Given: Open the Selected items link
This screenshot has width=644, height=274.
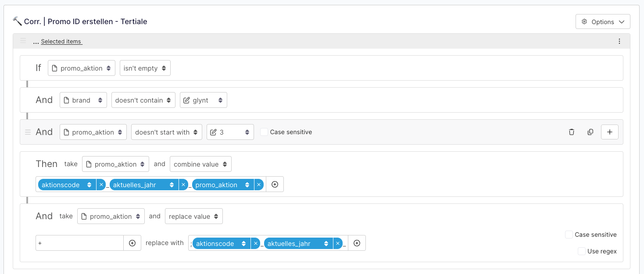Looking at the screenshot, I should 61,42.
